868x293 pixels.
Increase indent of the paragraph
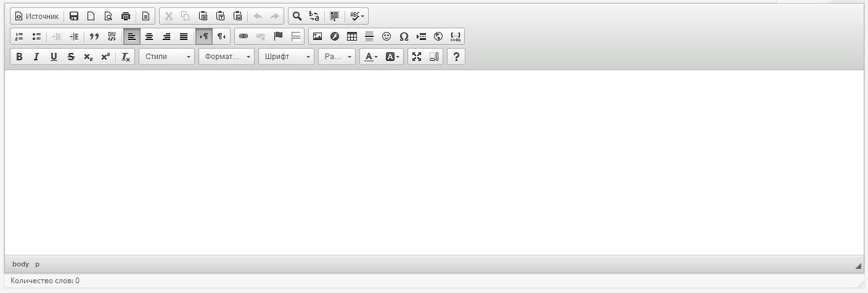click(74, 36)
